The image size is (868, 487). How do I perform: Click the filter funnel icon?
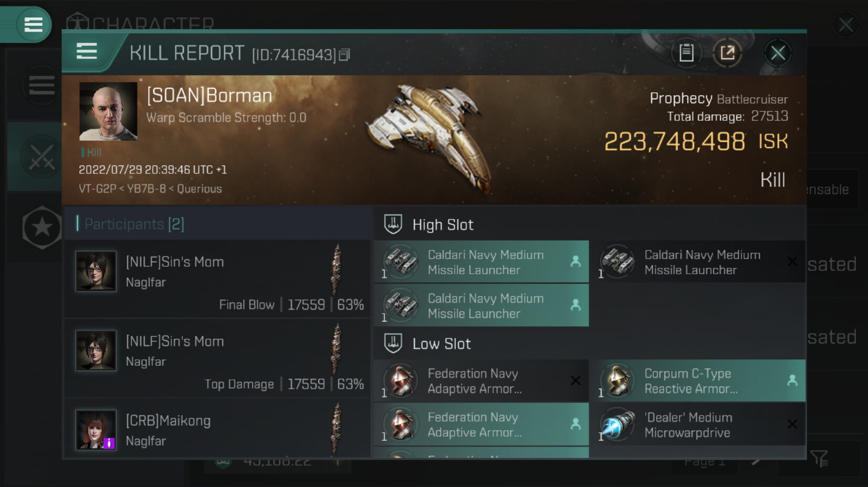coord(819,459)
